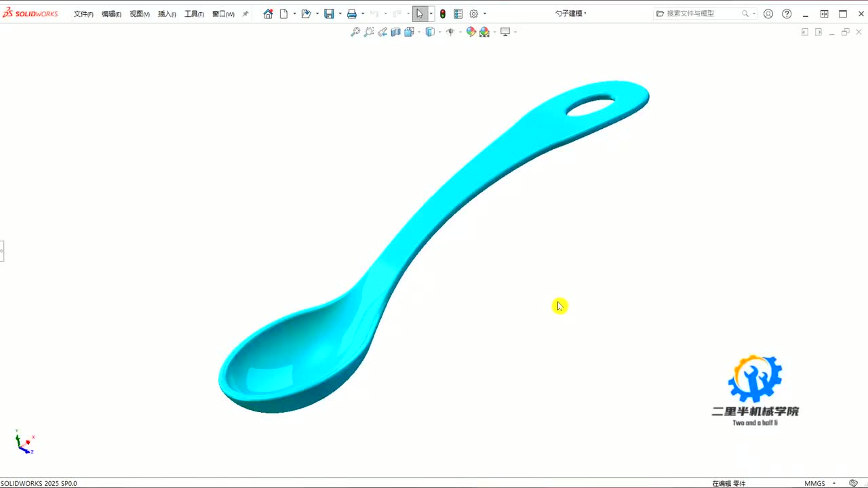Click Apply Scene icon
This screenshot has width=868, height=488.
click(x=484, y=32)
